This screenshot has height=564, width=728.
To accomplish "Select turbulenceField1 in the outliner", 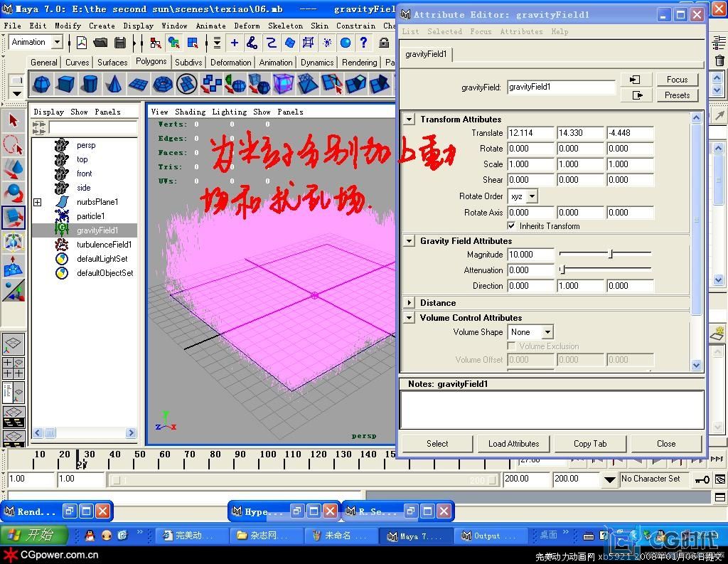I will click(104, 245).
